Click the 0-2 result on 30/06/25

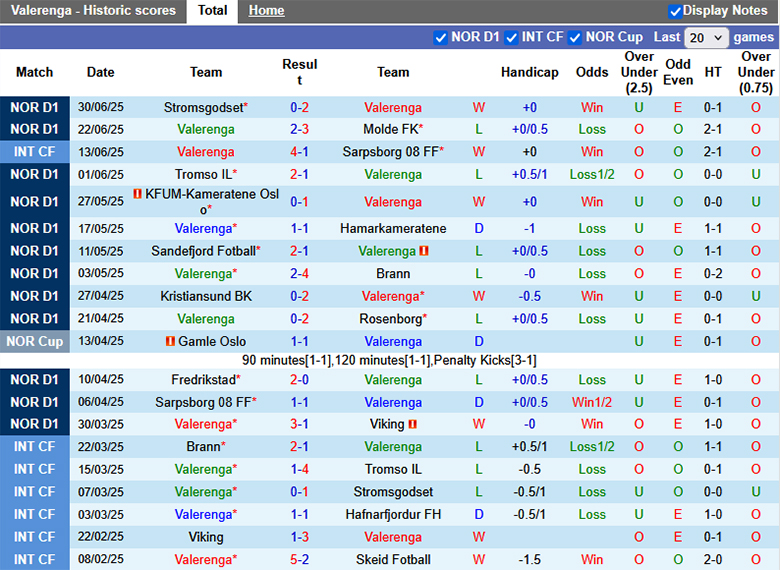pos(299,107)
